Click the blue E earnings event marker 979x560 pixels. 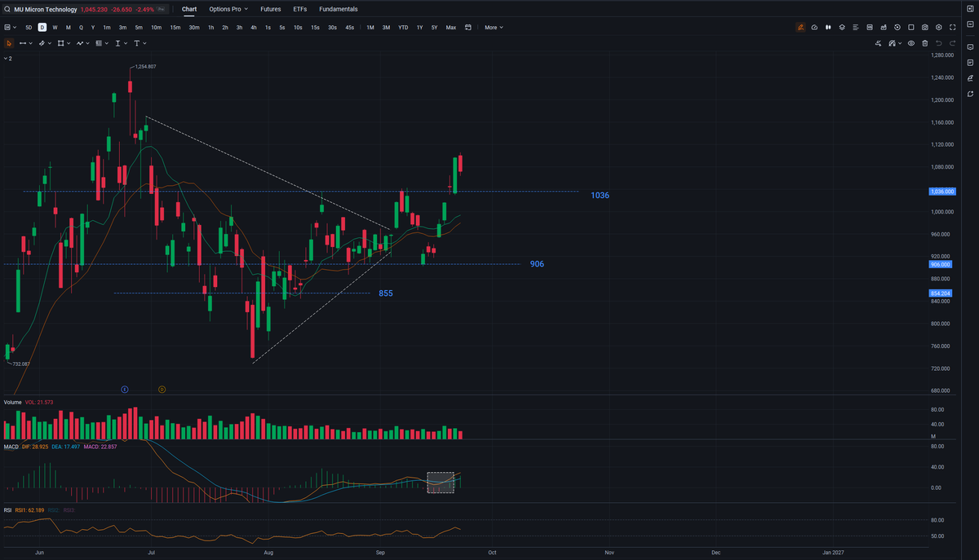click(x=125, y=390)
